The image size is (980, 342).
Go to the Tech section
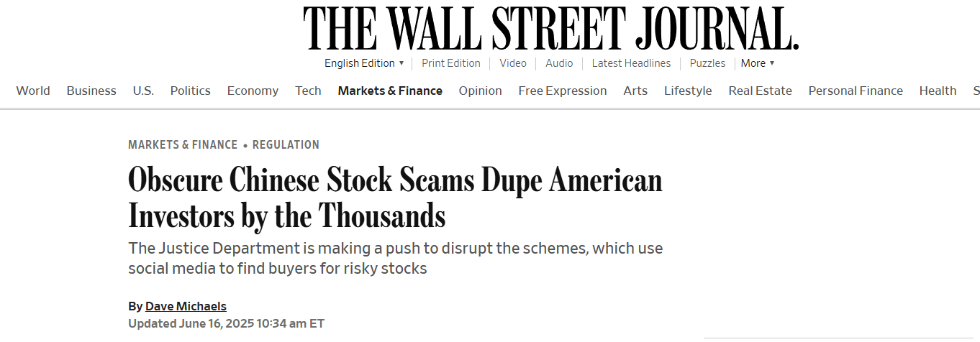pyautogui.click(x=308, y=91)
